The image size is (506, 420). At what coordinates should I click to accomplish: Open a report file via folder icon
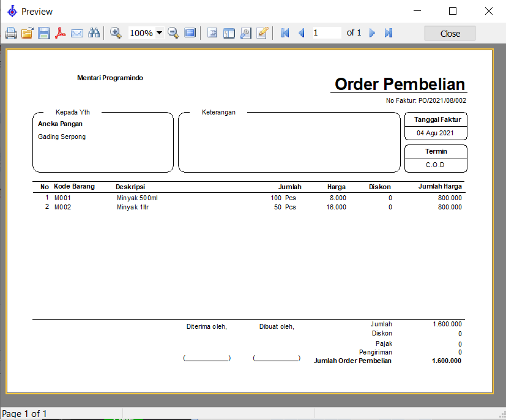pos(27,33)
